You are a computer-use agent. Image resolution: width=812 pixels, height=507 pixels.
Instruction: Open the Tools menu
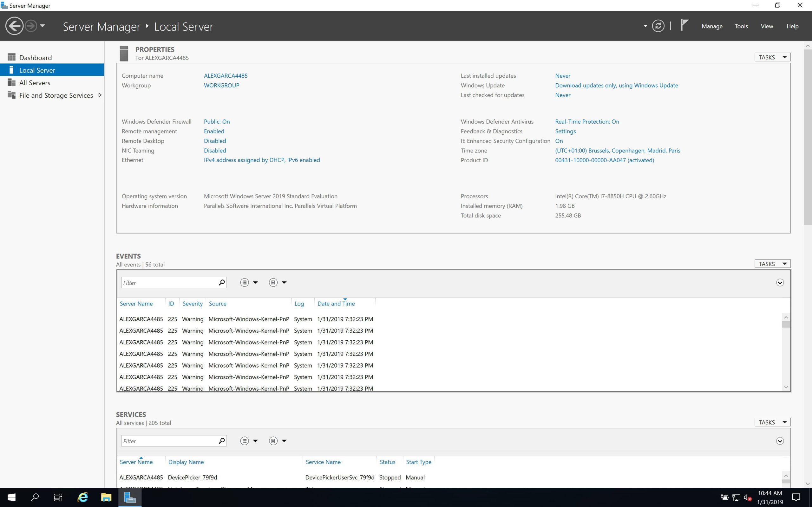[x=741, y=26]
